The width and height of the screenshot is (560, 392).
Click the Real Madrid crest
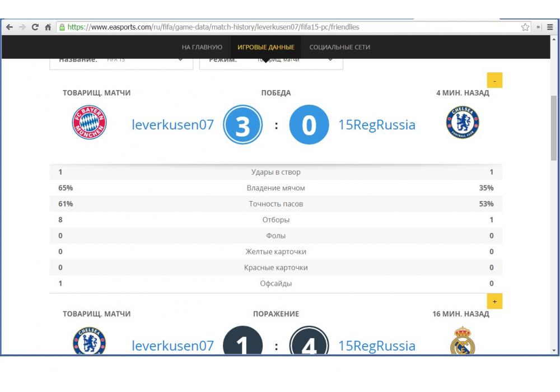(463, 340)
